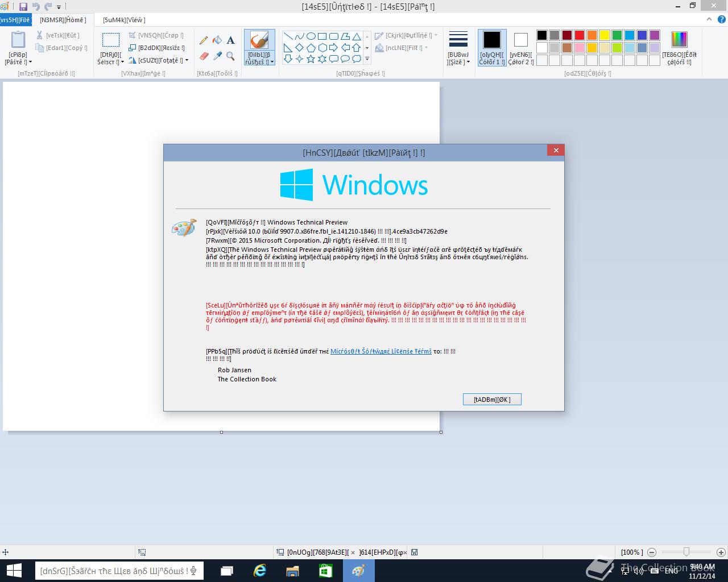The height and width of the screenshot is (582, 728).
Task: Choose the Oval shape
Action: pos(311,36)
